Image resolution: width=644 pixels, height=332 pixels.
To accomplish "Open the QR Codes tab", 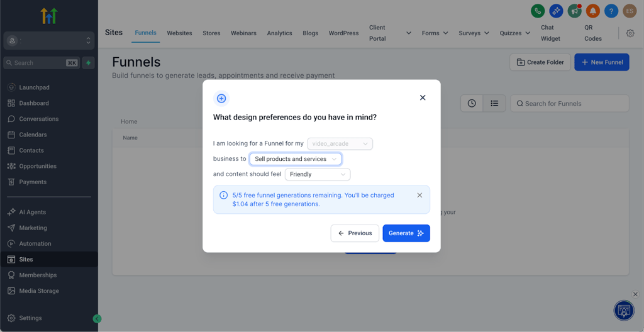I will coord(593,33).
